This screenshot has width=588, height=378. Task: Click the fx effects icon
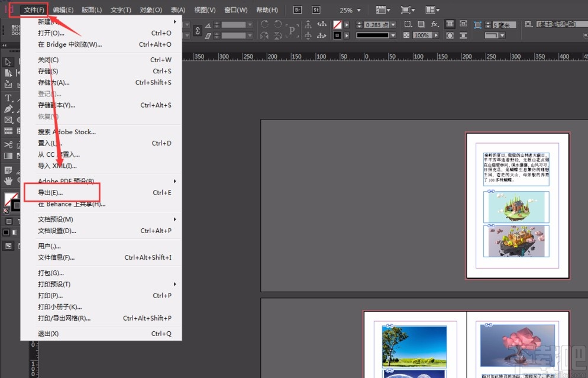[435, 24]
